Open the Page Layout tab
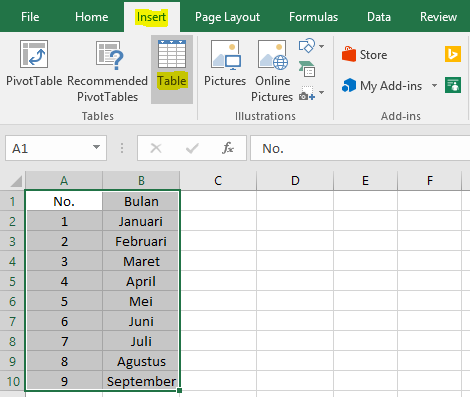The image size is (470, 397). click(x=227, y=17)
